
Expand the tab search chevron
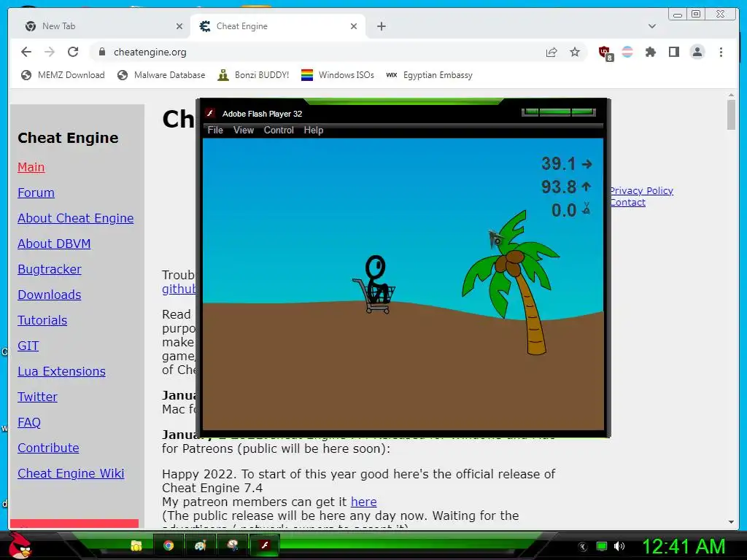pyautogui.click(x=651, y=26)
